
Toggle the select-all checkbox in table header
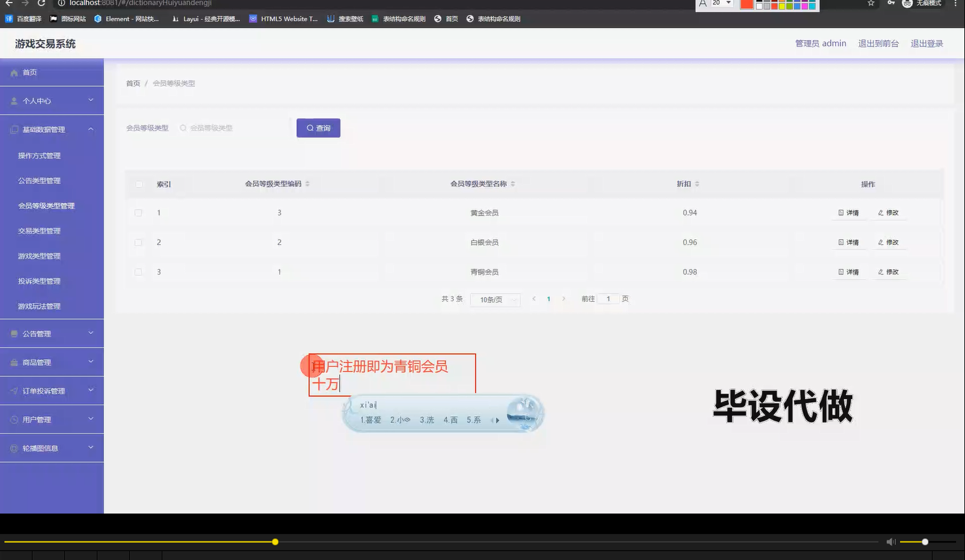click(138, 183)
